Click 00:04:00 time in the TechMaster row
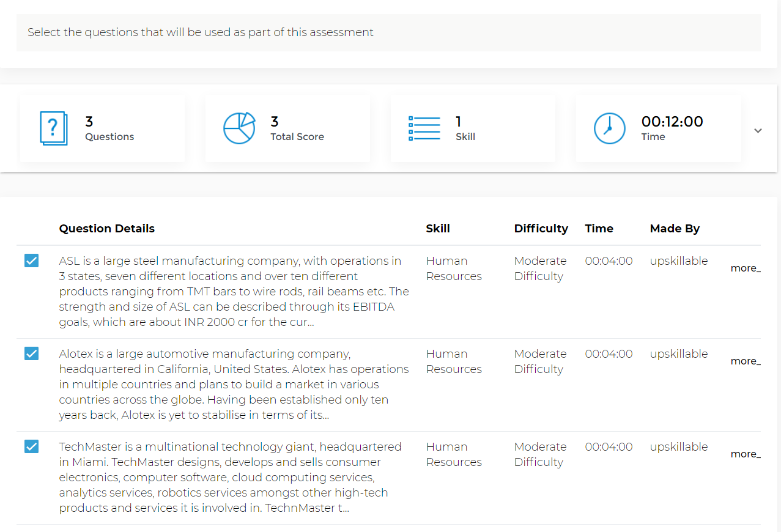The width and height of the screenshot is (781, 532). [x=609, y=447]
